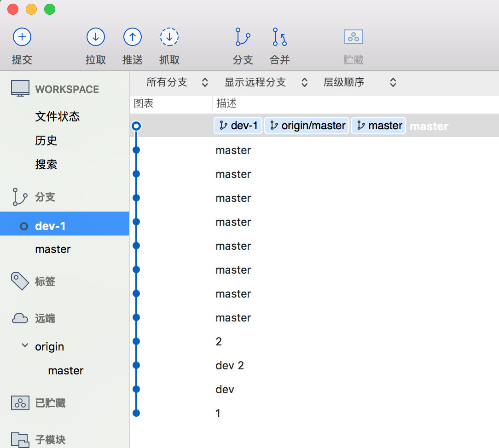Click the 抓取 (Fetch) toolbar icon
The height and width of the screenshot is (448, 499).
click(x=169, y=37)
